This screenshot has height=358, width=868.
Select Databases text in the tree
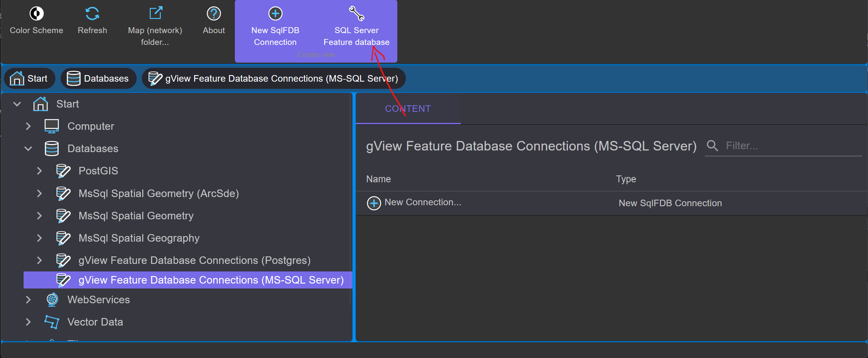point(93,148)
